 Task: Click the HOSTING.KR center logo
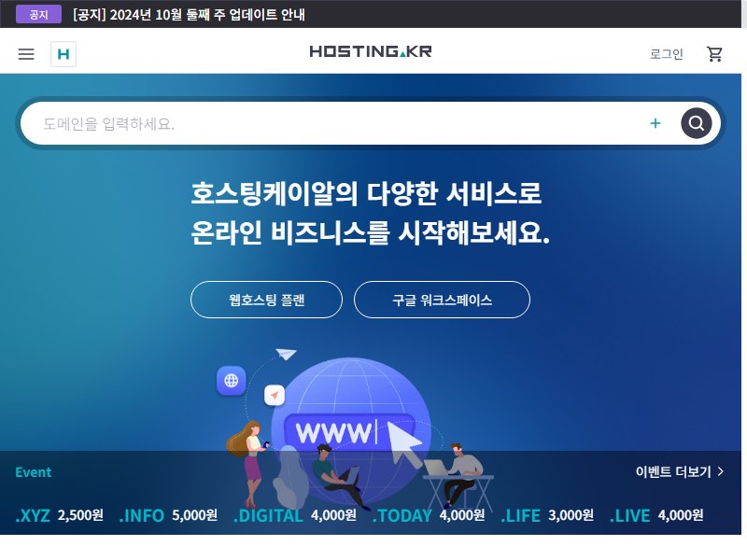pyautogui.click(x=371, y=51)
